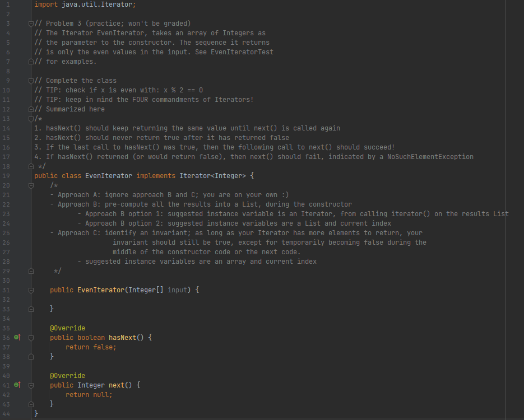The image size is (524, 420).
Task: Collapse the four-commandments block comment
Action: pyautogui.click(x=31, y=118)
